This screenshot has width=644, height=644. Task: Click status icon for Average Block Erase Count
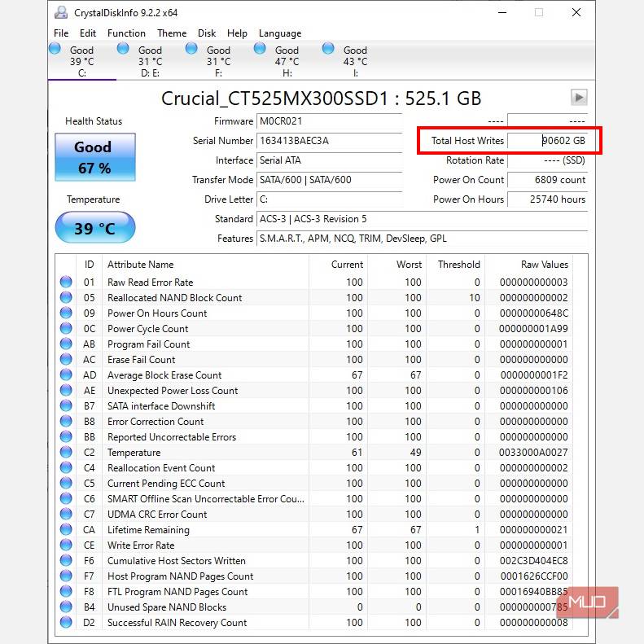point(66,375)
